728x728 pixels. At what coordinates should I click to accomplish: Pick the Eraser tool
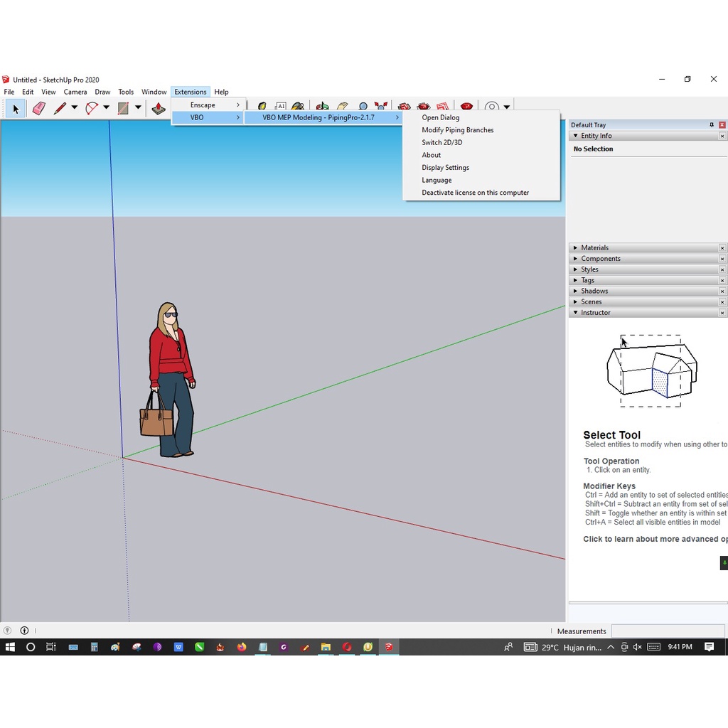click(39, 108)
